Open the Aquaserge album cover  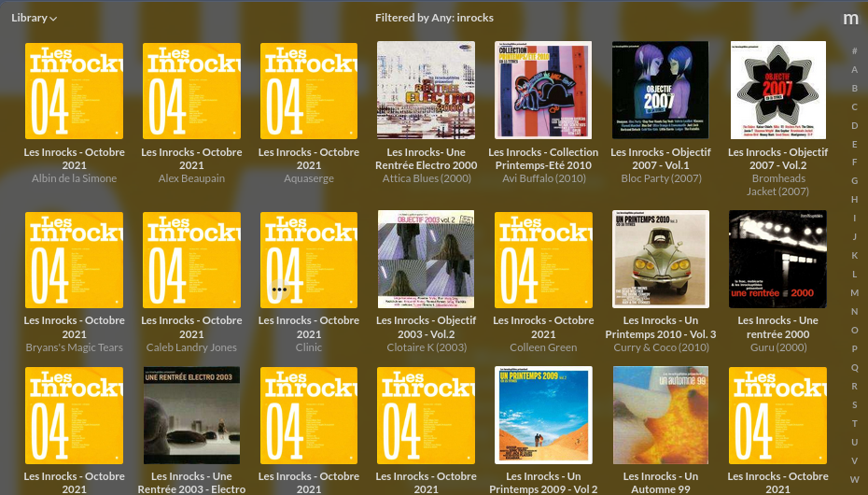tap(309, 91)
